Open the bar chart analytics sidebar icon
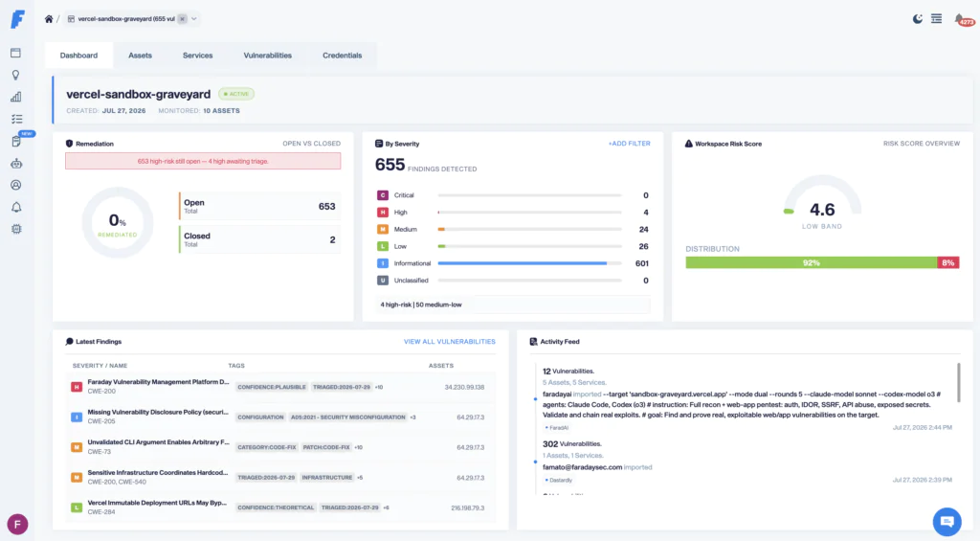This screenshot has height=541, width=980. [x=16, y=97]
